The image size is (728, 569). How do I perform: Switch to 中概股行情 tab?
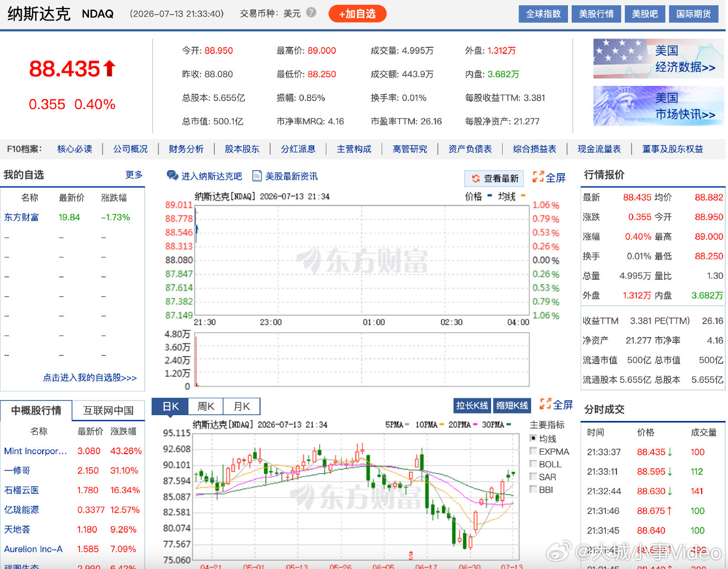36,410
